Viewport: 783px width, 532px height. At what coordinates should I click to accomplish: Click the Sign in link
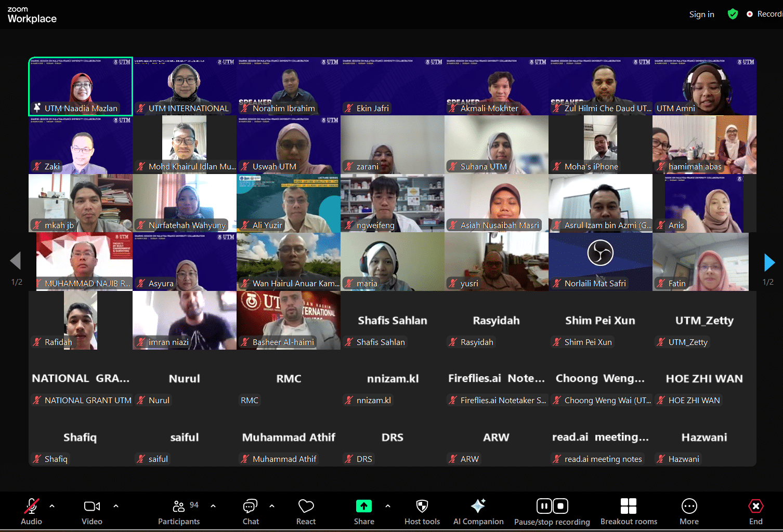(x=702, y=15)
